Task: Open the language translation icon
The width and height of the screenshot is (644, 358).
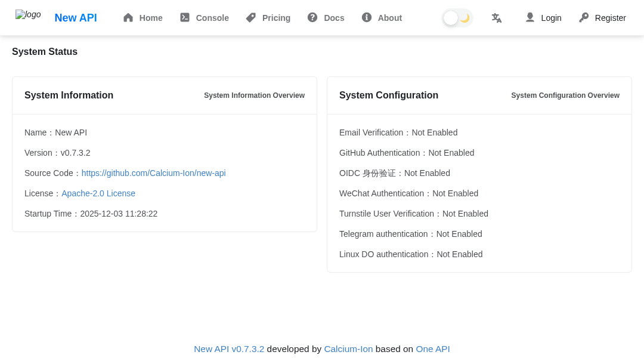Action: click(x=497, y=18)
